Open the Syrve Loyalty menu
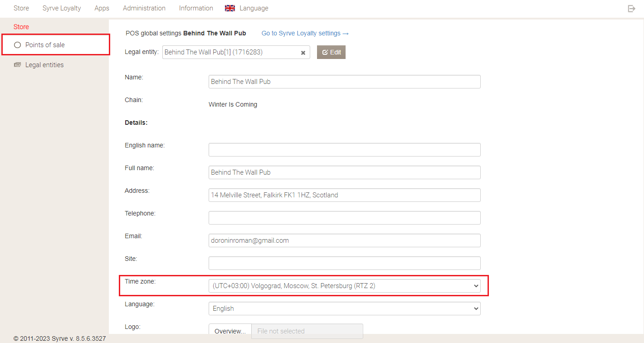Image resolution: width=644 pixels, height=343 pixels. coord(62,8)
